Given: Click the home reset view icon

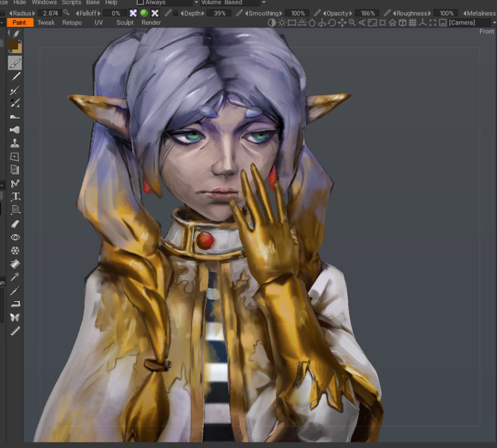Looking at the screenshot, I should point(392,23).
